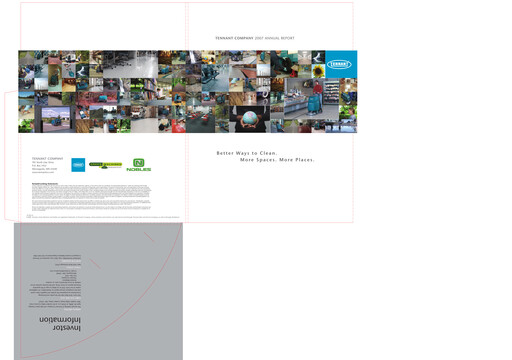Viewport: 512px width, 360px height.
Task: Click the yellow-green brand logo before Nobles
Action: pos(105,165)
